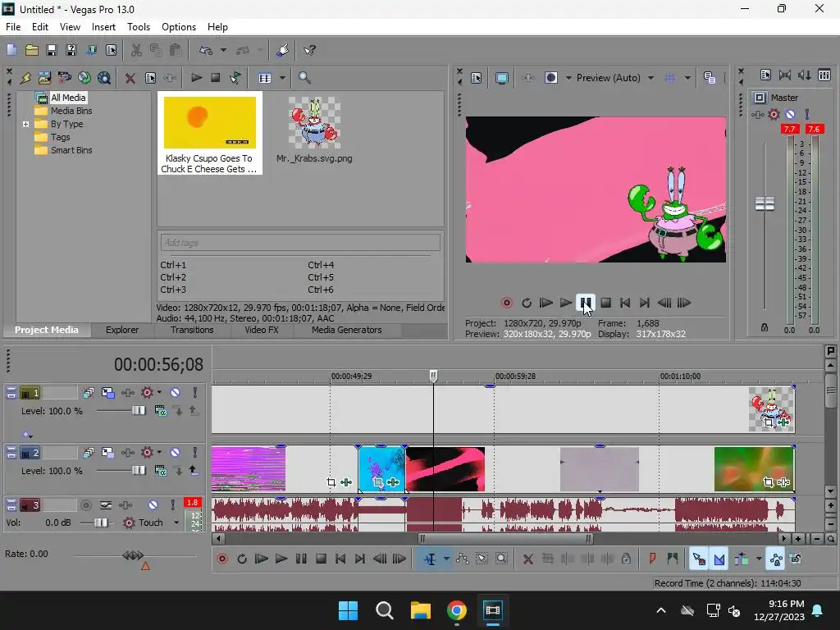This screenshot has height=630, width=840.
Task: Click the Undo arrow icon
Action: pyautogui.click(x=206, y=50)
